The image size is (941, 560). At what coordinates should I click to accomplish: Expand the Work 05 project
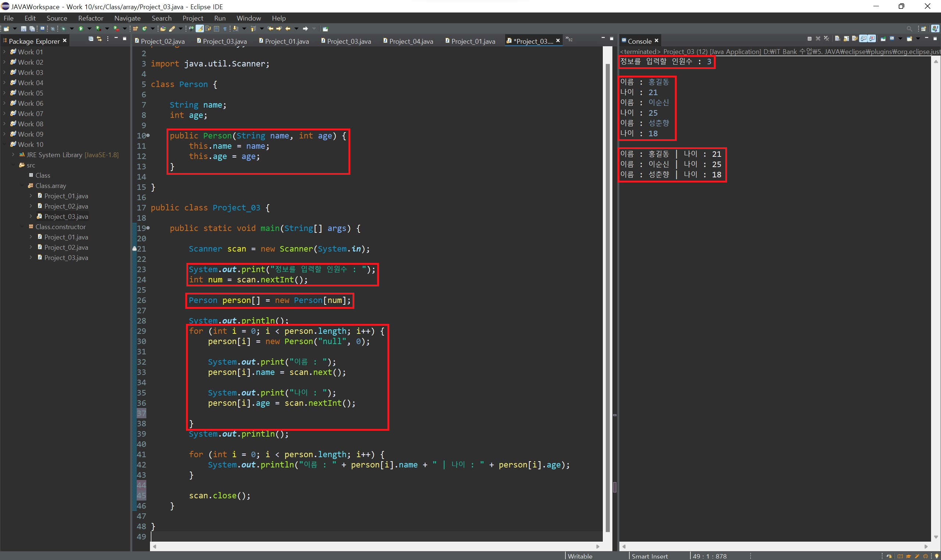4,93
